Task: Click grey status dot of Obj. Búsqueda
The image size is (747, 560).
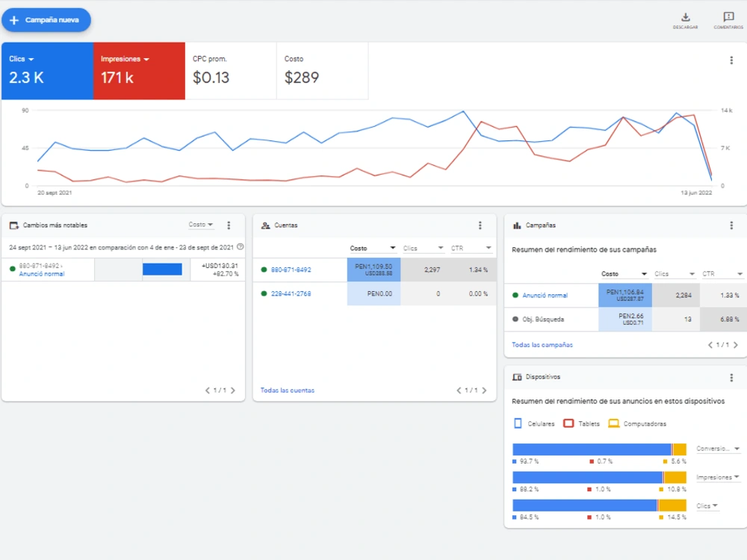Action: tap(515, 319)
